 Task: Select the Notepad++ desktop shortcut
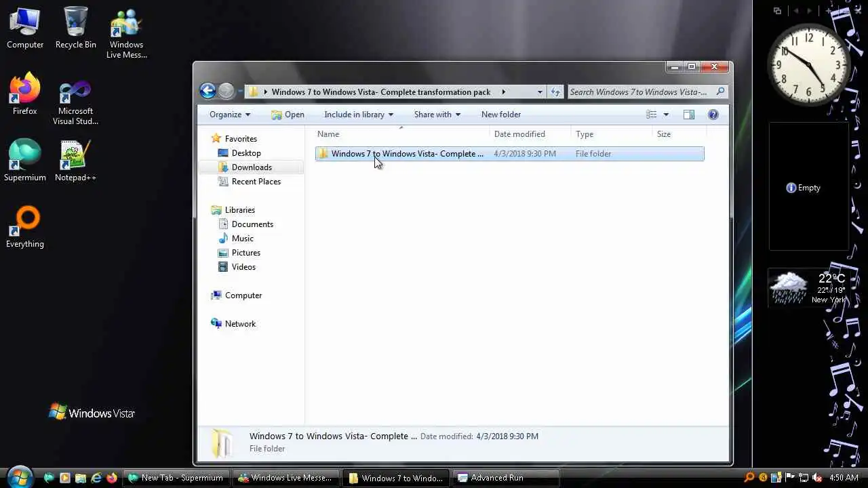point(76,161)
